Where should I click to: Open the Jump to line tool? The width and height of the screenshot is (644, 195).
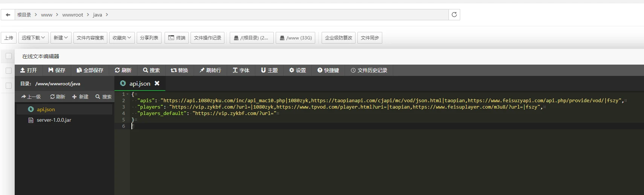(210, 70)
